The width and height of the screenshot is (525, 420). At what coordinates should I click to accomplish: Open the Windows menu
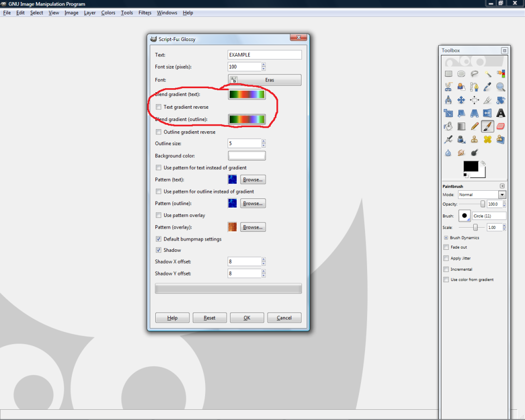(x=167, y=13)
